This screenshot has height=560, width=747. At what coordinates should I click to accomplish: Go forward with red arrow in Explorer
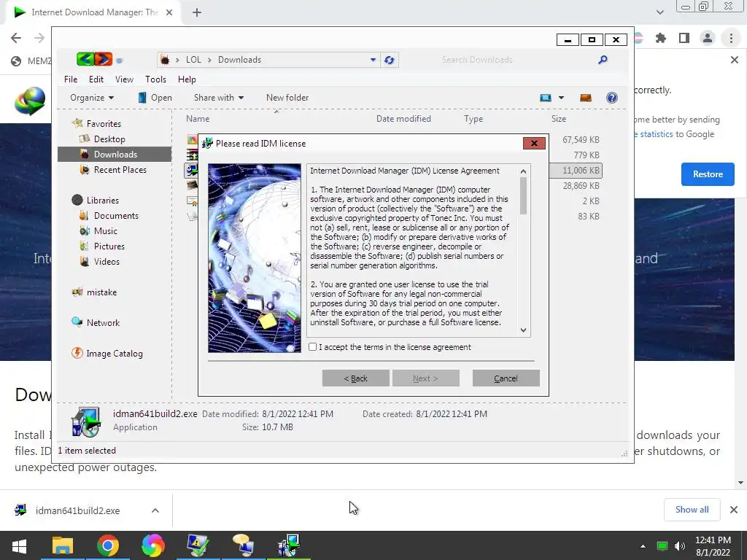click(104, 59)
